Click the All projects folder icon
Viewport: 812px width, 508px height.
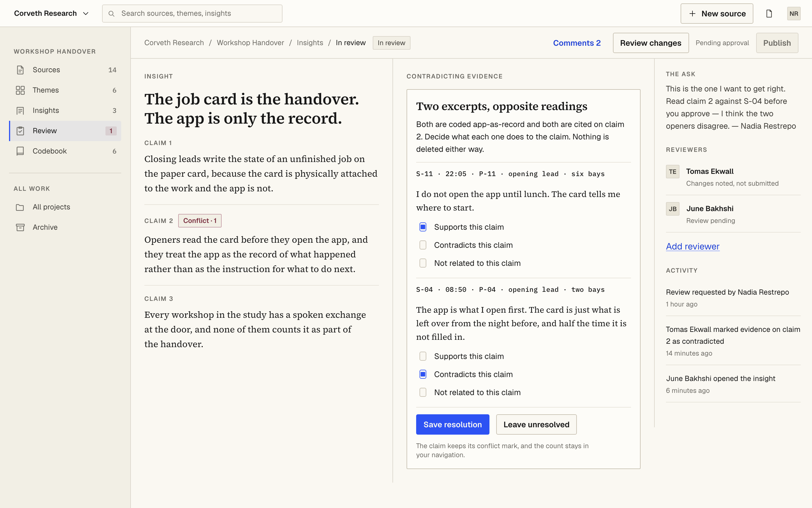tap(20, 207)
